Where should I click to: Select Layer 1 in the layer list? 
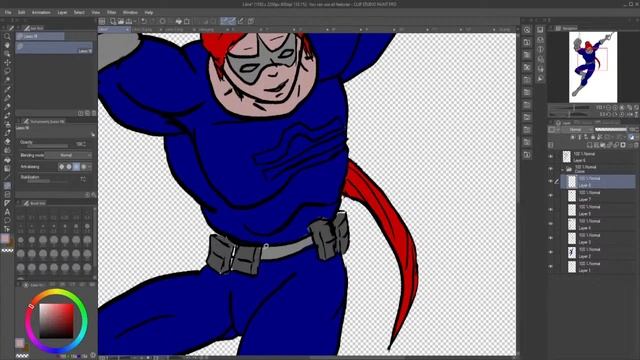pos(598,267)
